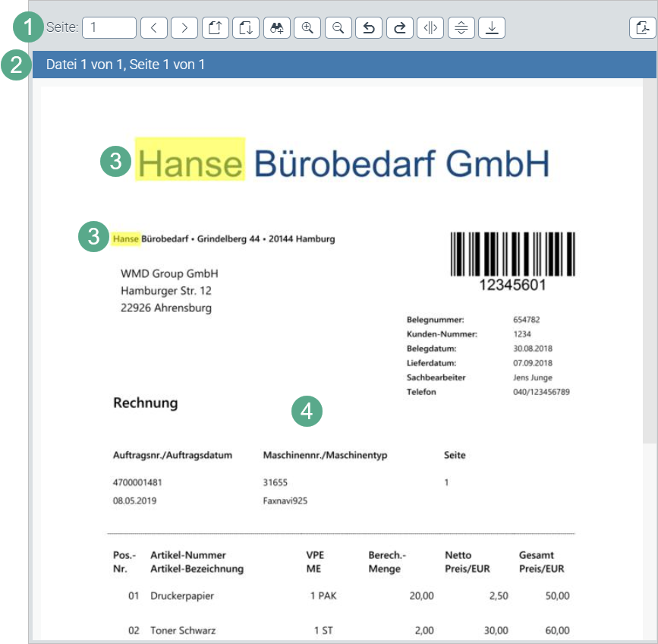
Task: Click the page number input field
Action: 109,27
